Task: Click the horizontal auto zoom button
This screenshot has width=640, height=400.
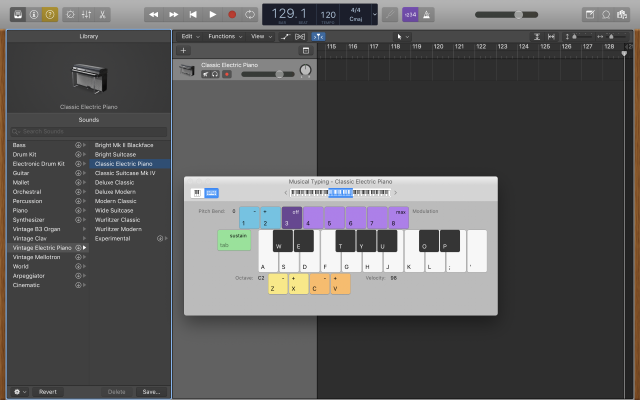Action: 551,37
